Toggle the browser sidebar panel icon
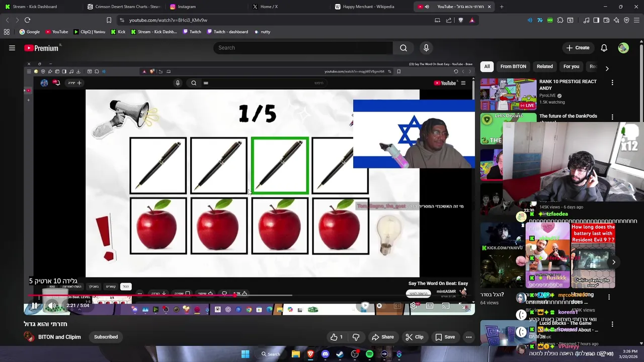Viewport: 644px width, 362px height. [x=596, y=20]
